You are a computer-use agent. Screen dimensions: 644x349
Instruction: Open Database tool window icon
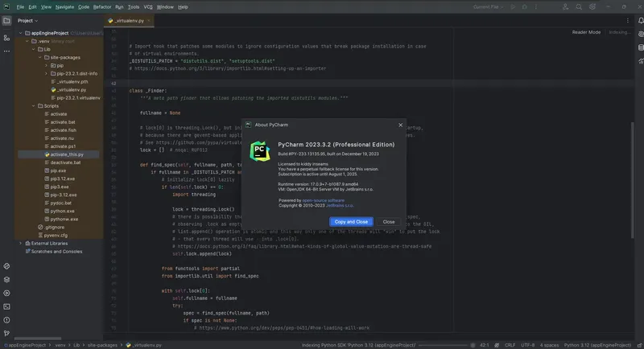point(640,47)
